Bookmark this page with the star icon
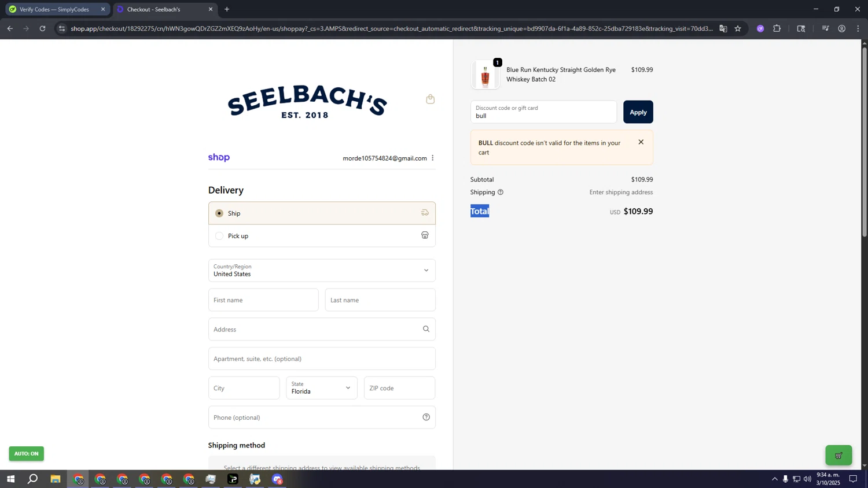The width and height of the screenshot is (868, 488). 738,28
